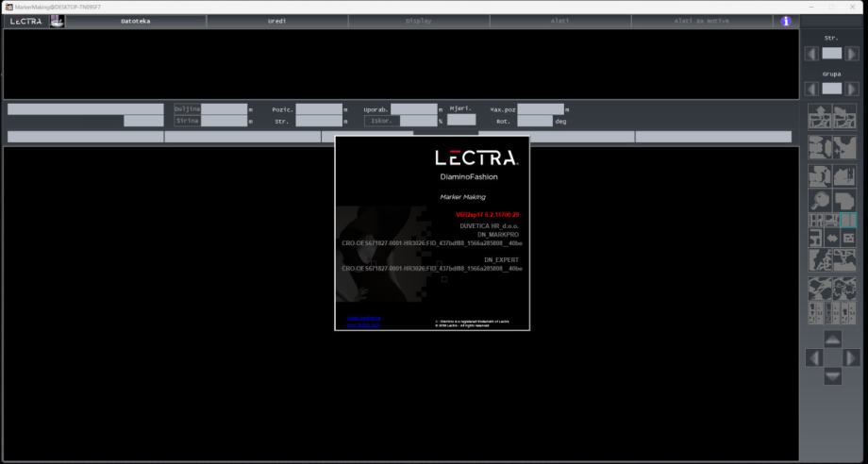Click the Str. page number field

pyautogui.click(x=831, y=54)
